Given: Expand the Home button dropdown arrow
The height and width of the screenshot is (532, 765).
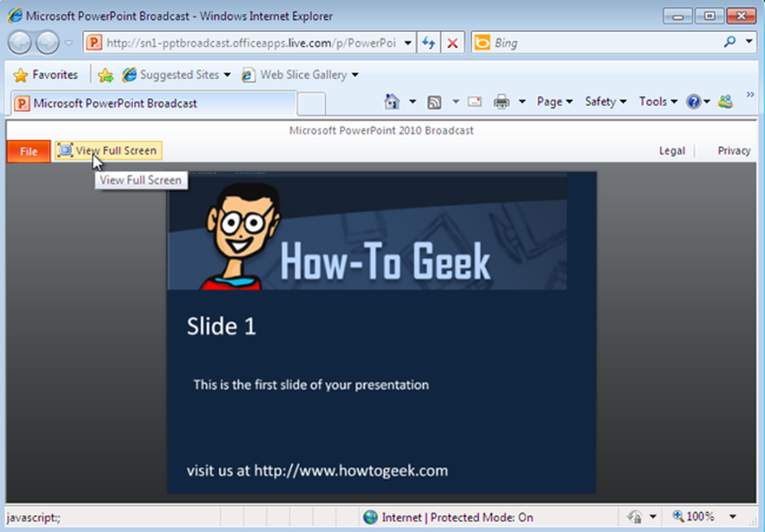Looking at the screenshot, I should [x=413, y=102].
